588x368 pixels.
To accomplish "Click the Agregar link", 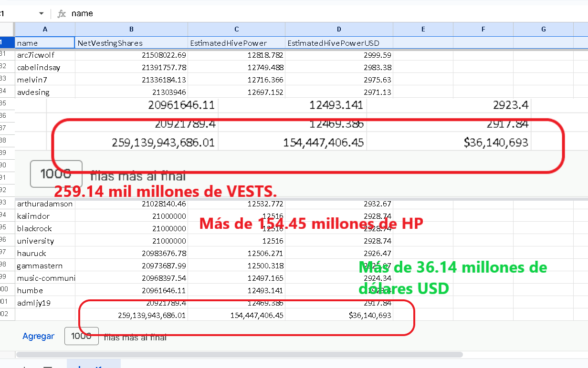I will tap(38, 336).
